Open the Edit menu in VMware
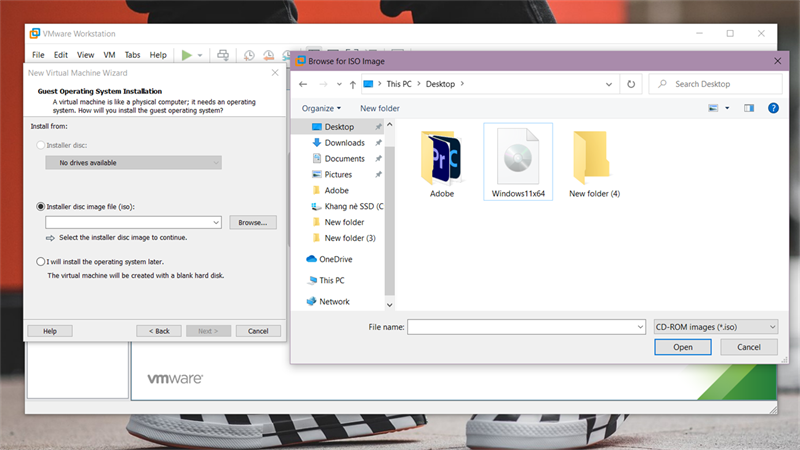This screenshot has height=450, width=800. point(61,55)
